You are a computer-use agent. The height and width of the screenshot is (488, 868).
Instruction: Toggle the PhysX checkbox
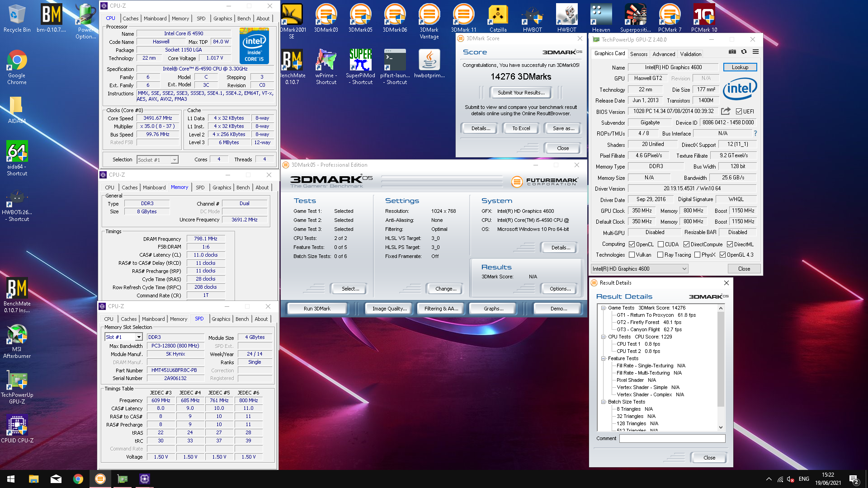pos(697,254)
